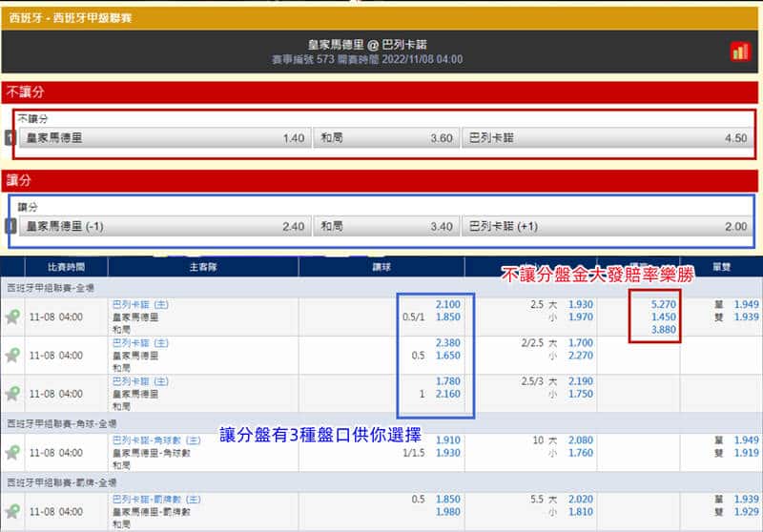The height and width of the screenshot is (532, 763).
Task: Click the 西班牙甲組聯賽-角球-全場 section row
Action: click(x=381, y=423)
